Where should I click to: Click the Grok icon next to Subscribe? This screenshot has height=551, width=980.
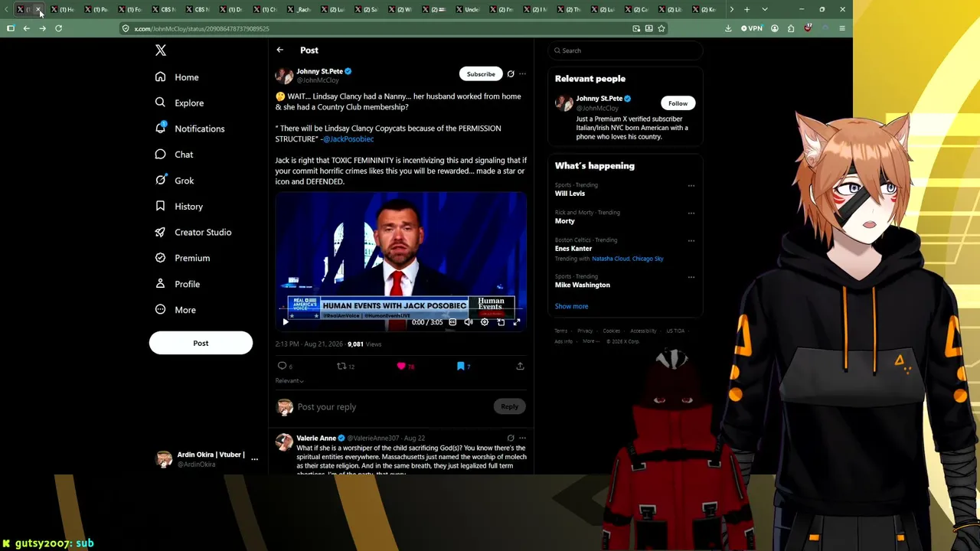click(x=511, y=74)
